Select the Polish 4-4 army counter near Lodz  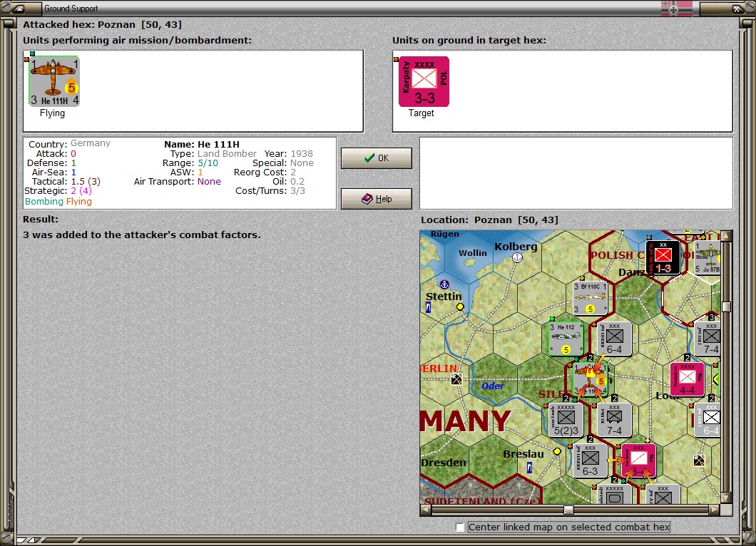(x=687, y=379)
